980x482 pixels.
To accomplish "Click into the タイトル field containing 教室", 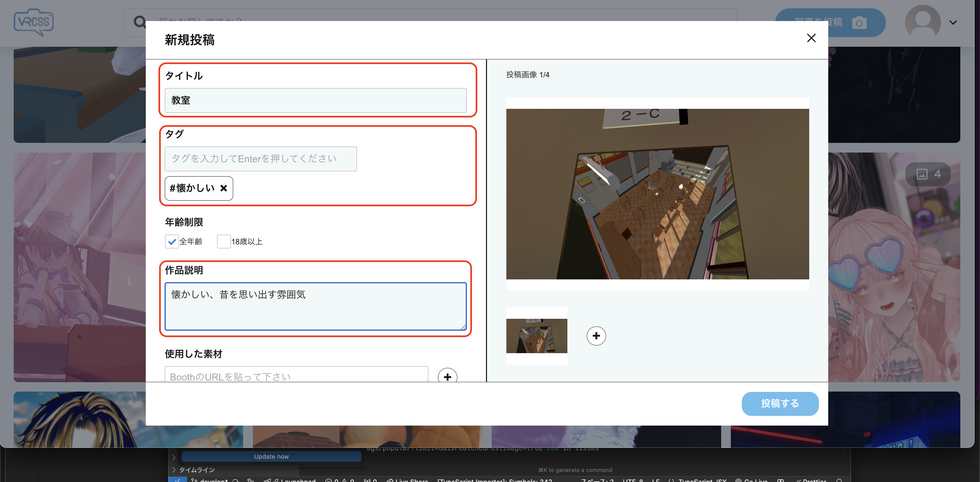I will [x=315, y=100].
